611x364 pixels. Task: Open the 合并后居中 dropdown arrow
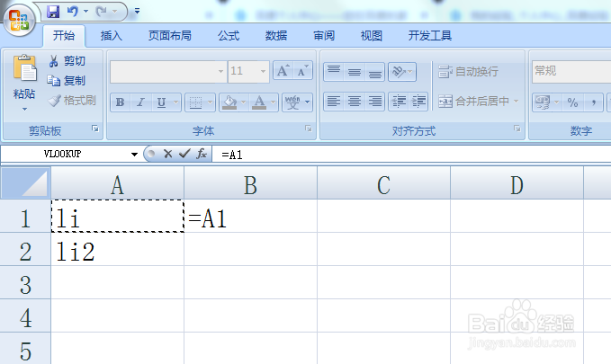pos(517,102)
